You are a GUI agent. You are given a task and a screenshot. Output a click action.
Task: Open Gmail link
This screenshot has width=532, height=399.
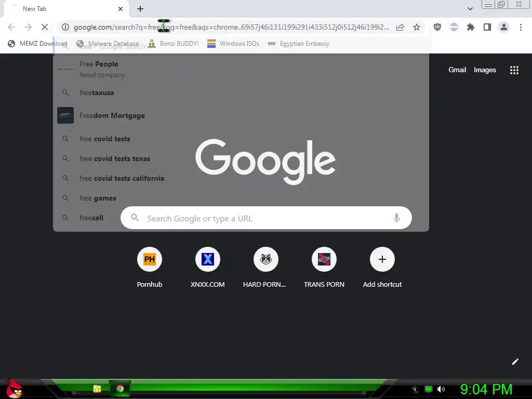click(x=457, y=70)
